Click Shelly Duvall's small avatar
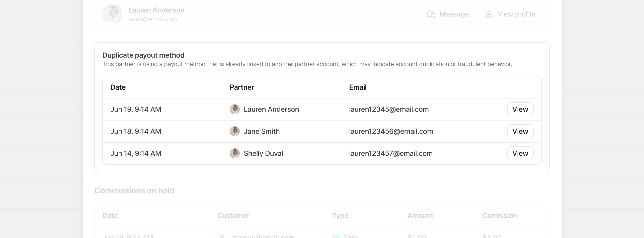This screenshot has height=238, width=644. click(x=235, y=153)
